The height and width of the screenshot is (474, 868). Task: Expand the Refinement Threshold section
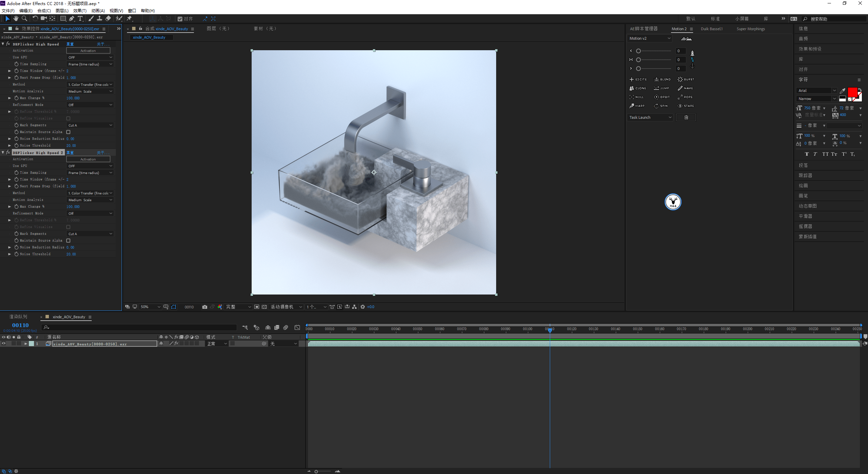tap(9, 112)
